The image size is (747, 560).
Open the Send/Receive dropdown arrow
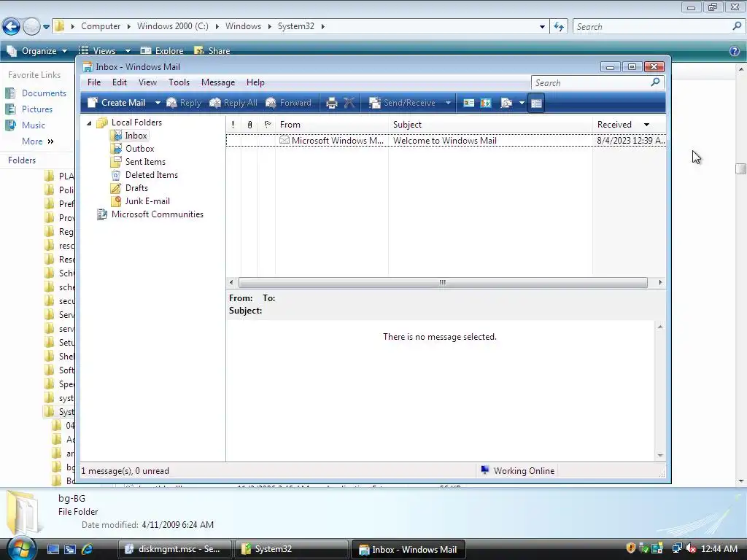pyautogui.click(x=448, y=103)
